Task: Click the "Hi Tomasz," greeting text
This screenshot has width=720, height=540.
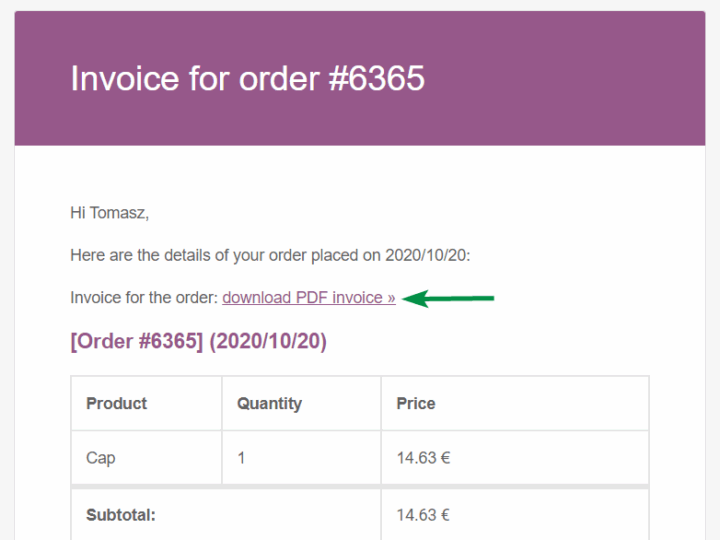Action: pos(109,212)
